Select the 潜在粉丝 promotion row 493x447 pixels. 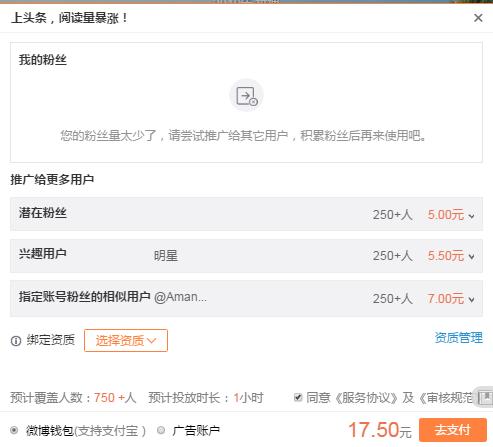pyautogui.click(x=246, y=214)
